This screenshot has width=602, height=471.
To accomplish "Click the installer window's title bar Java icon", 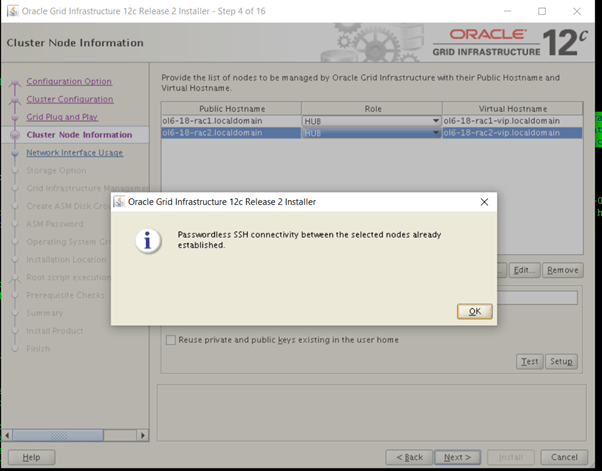I will point(12,11).
